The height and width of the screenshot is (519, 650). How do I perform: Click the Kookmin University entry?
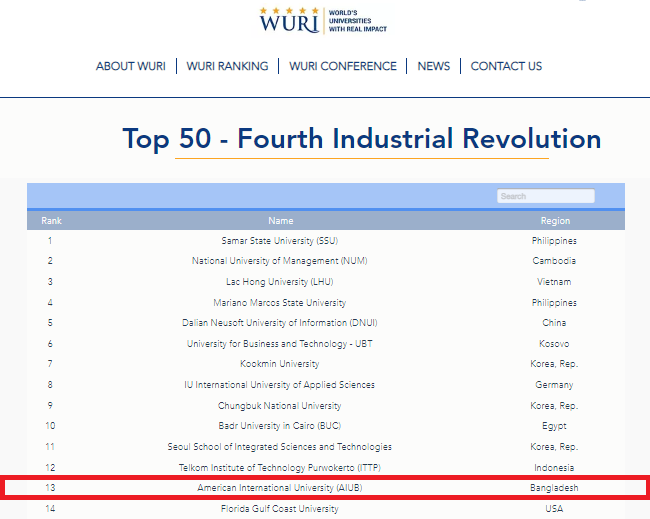(281, 364)
